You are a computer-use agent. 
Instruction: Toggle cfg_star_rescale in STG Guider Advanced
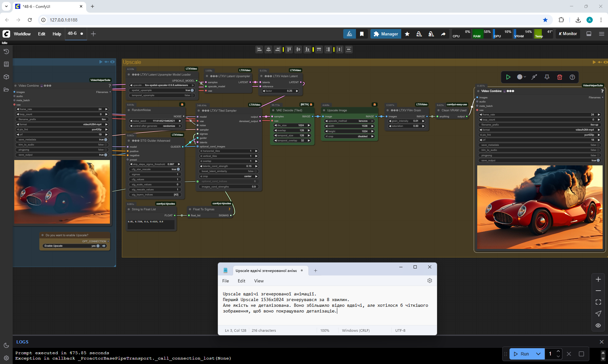pos(178,169)
